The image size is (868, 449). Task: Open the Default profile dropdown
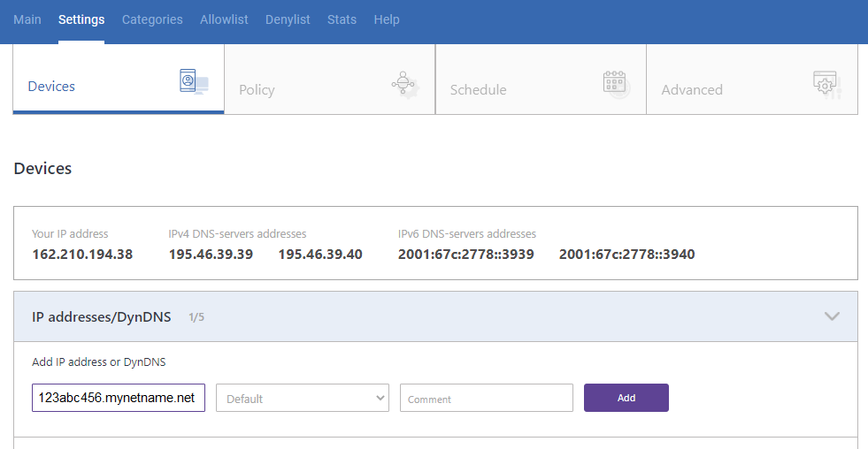click(x=303, y=398)
